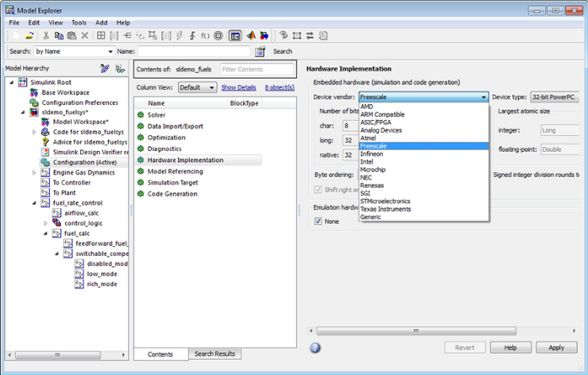Click the Show Details link
The image size is (588, 375).
(238, 87)
